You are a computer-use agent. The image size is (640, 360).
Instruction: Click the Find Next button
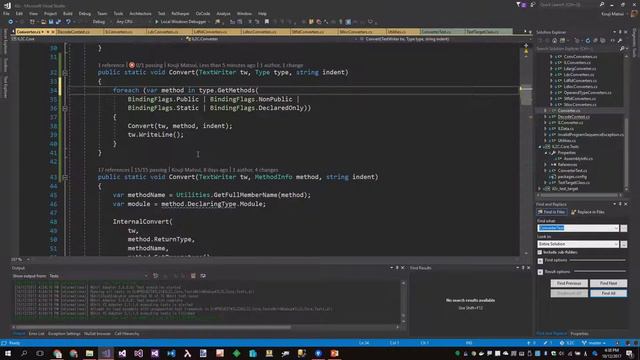(608, 283)
